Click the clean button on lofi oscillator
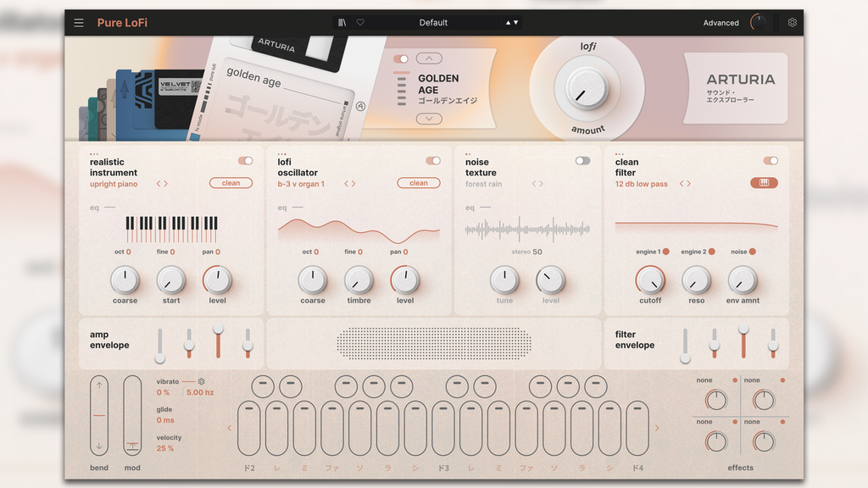 tap(419, 182)
